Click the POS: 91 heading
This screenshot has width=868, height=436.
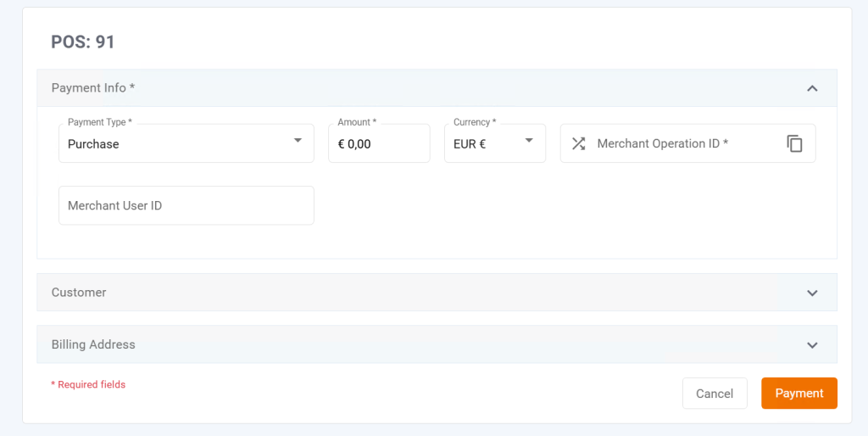(x=83, y=42)
